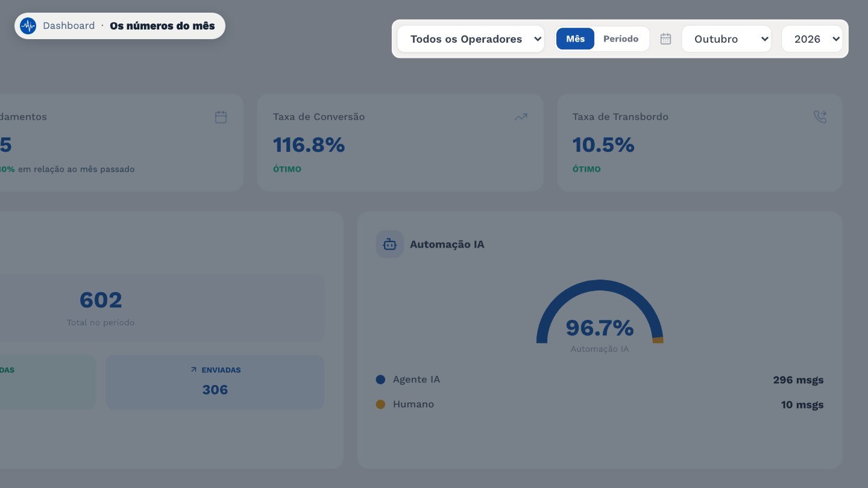Click the phone icon in Taxa de Transbordo

pyautogui.click(x=820, y=117)
